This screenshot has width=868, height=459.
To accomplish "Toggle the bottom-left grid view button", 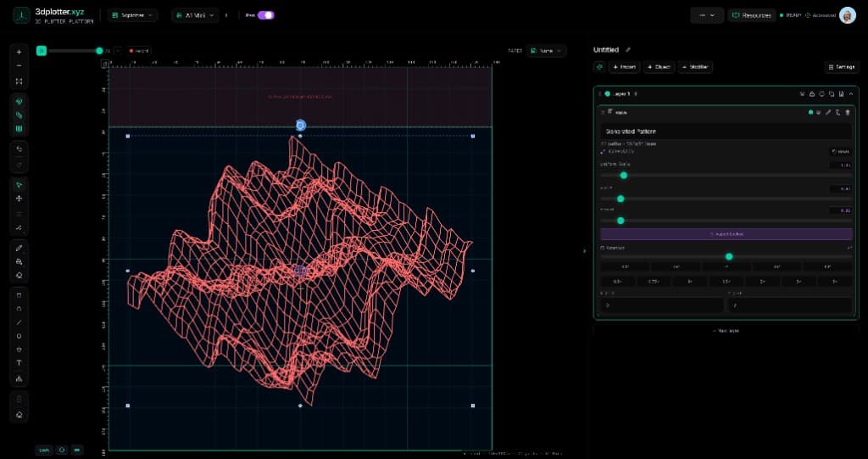I will pyautogui.click(x=77, y=451).
